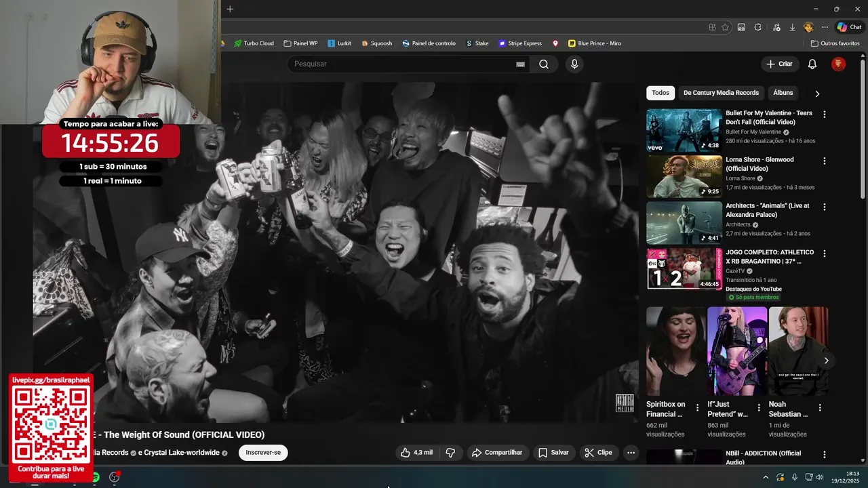The width and height of the screenshot is (868, 488).
Task: Open a new browser tab
Action: (x=230, y=9)
